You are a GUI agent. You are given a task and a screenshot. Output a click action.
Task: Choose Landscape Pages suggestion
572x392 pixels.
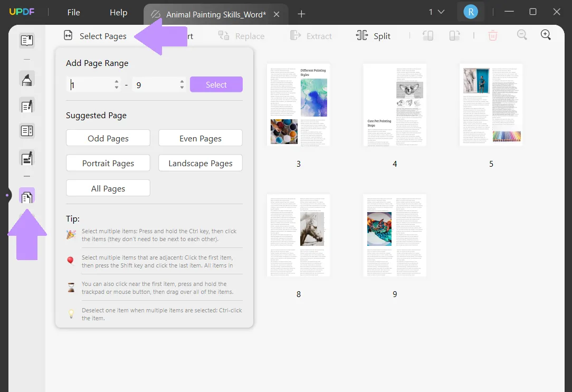[x=201, y=163]
